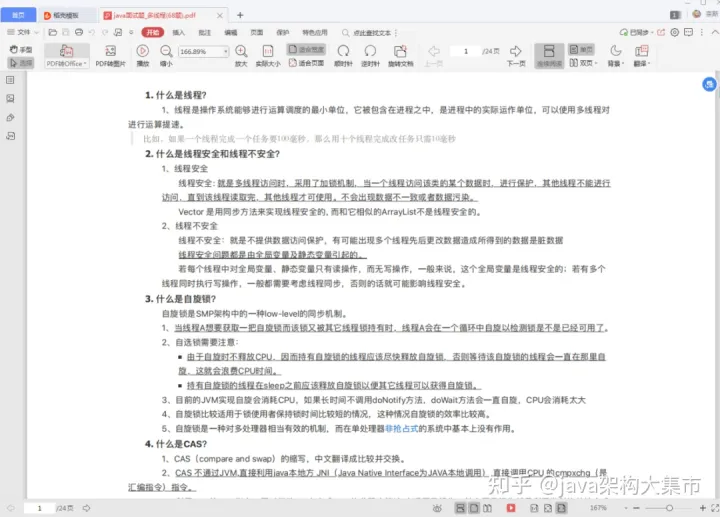Open PDF转Office converter

pyautogui.click(x=67, y=56)
